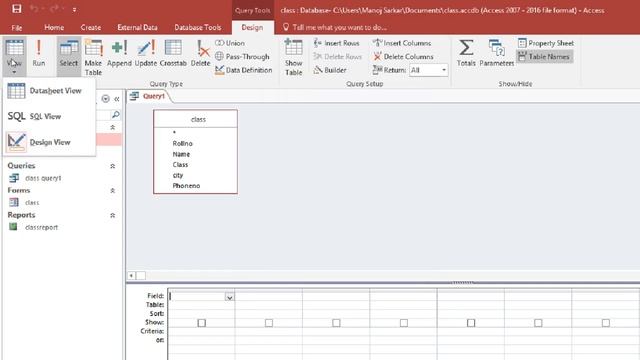
Task: Select the Data Definition query option
Action: [x=244, y=70]
